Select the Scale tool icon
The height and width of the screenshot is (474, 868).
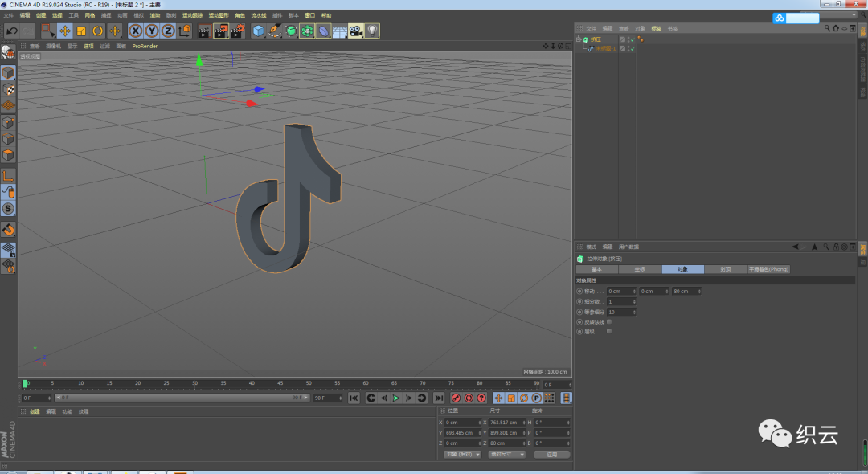(x=81, y=31)
